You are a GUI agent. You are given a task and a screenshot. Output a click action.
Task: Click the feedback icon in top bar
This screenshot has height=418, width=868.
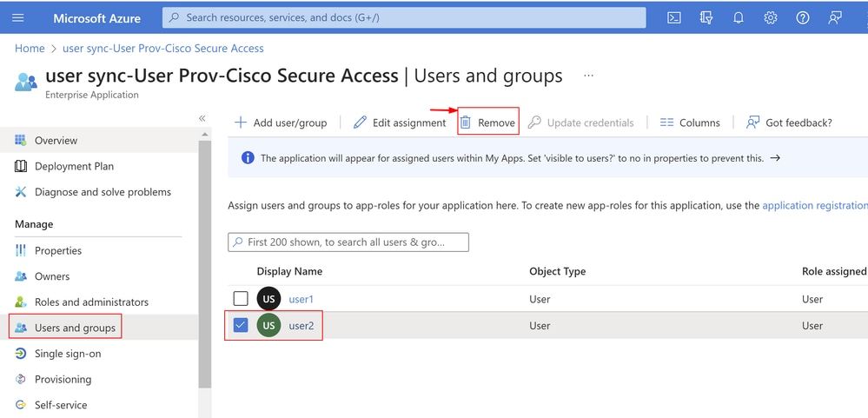pyautogui.click(x=834, y=17)
